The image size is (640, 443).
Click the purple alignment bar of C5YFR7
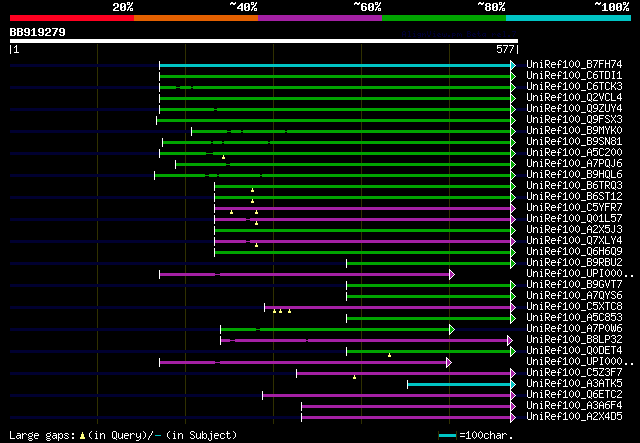tap(362, 208)
